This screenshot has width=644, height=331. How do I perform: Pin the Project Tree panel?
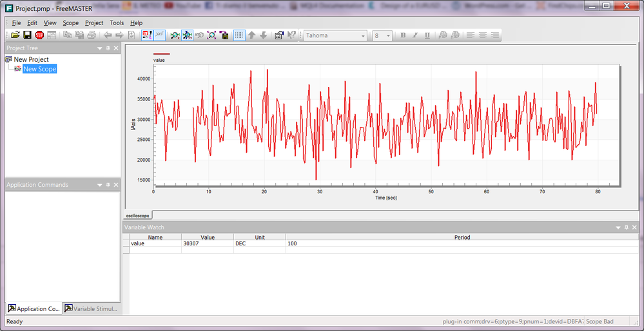[x=108, y=48]
